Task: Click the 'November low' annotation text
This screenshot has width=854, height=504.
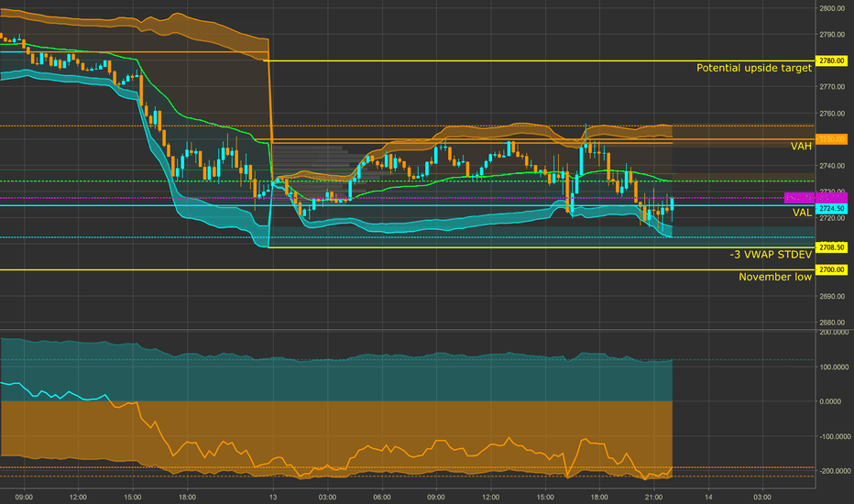Action: tap(775, 277)
